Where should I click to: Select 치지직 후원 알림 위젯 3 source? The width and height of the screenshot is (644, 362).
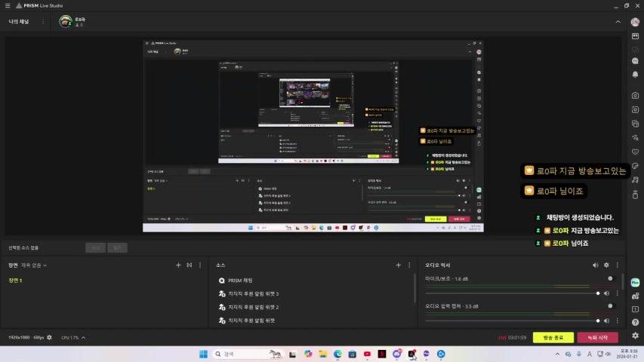pyautogui.click(x=314, y=293)
